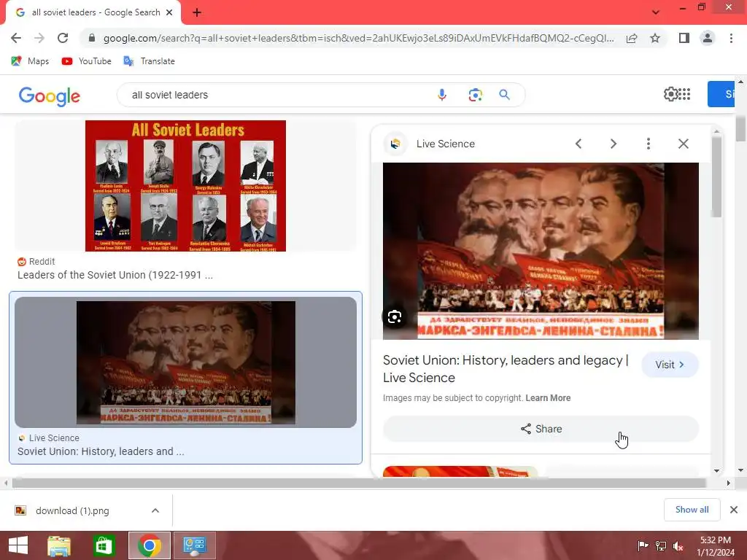The width and height of the screenshot is (747, 560).
Task: Open the download (1).png file
Action: click(72, 510)
